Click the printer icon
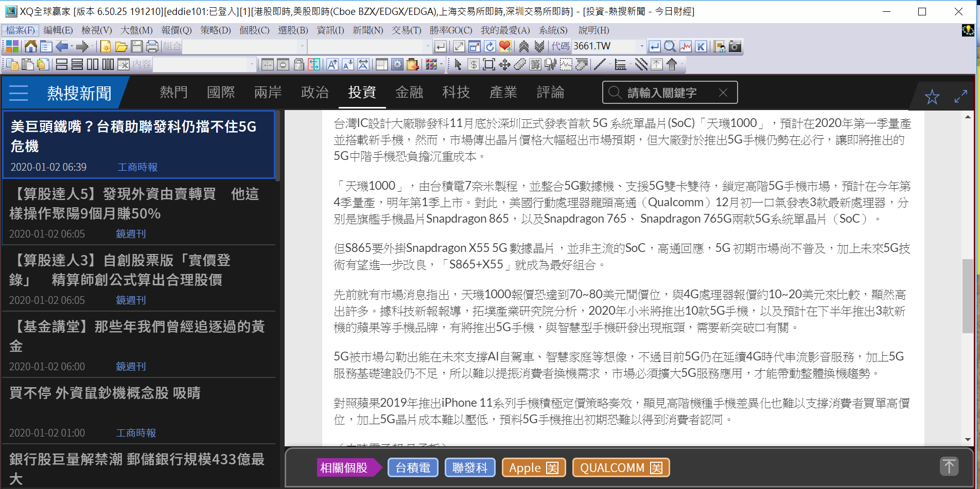This screenshot has width=980, height=489. [152, 47]
